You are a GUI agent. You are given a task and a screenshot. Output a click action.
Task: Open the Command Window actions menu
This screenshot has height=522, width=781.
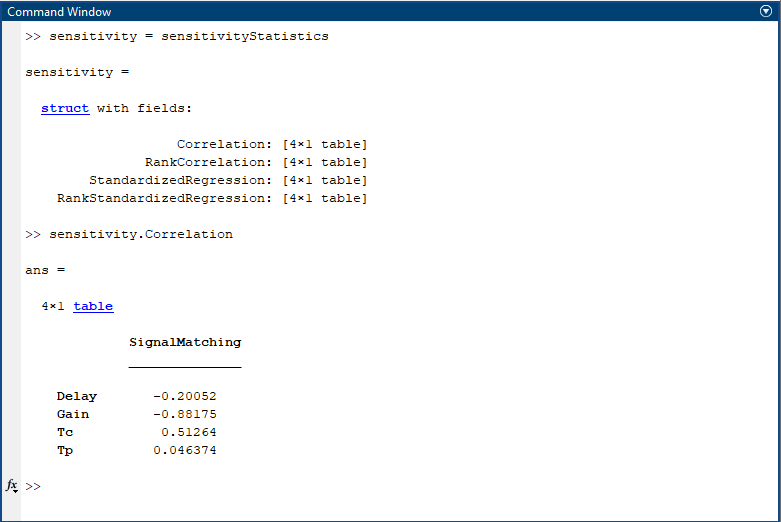click(x=766, y=11)
